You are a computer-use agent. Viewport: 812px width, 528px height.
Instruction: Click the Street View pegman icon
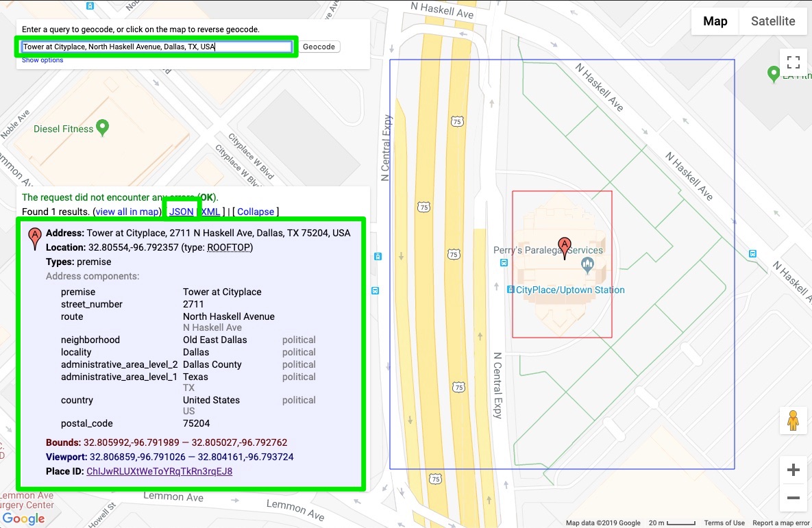793,420
